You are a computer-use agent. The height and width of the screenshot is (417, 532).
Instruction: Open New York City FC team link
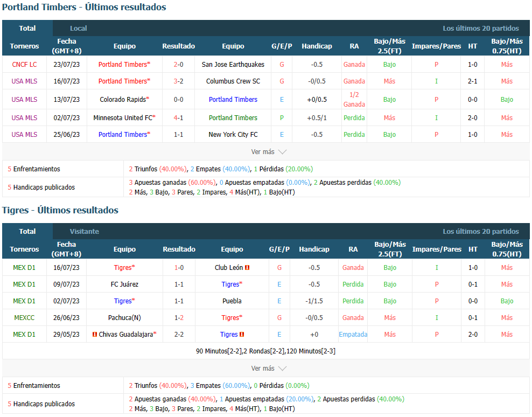point(233,135)
